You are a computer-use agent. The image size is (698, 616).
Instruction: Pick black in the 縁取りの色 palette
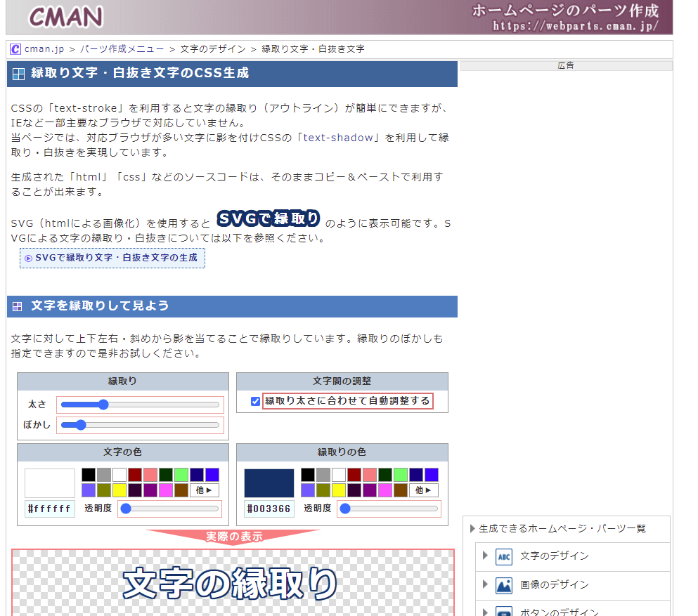coord(308,475)
